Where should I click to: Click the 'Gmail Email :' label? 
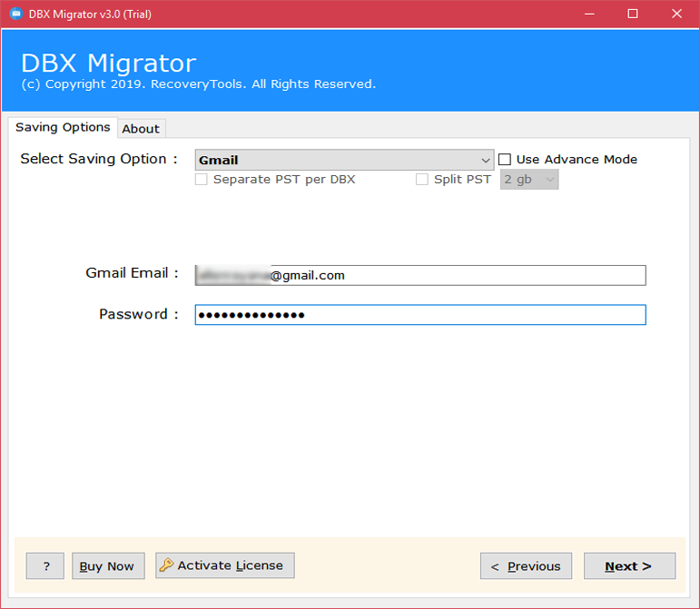[x=133, y=272]
